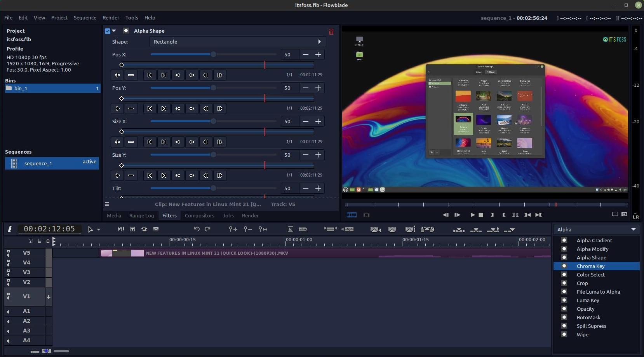Click the redo icon in timeline toolbar
Image resolution: width=644 pixels, height=357 pixels.
click(207, 229)
